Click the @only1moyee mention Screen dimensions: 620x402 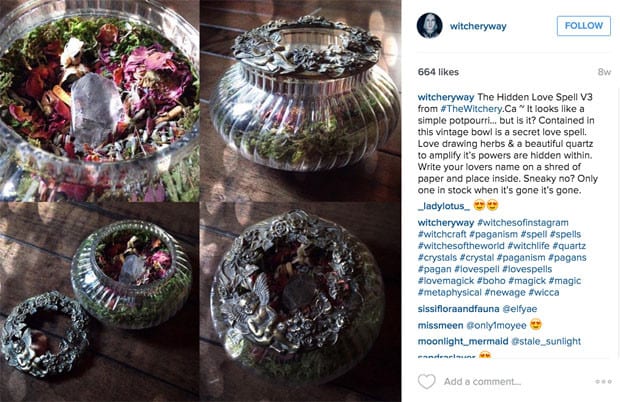(x=496, y=326)
